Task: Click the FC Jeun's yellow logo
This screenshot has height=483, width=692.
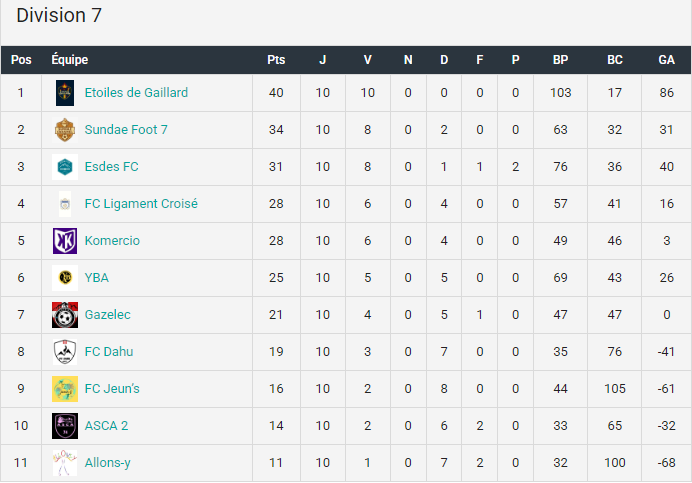Action: (x=65, y=389)
